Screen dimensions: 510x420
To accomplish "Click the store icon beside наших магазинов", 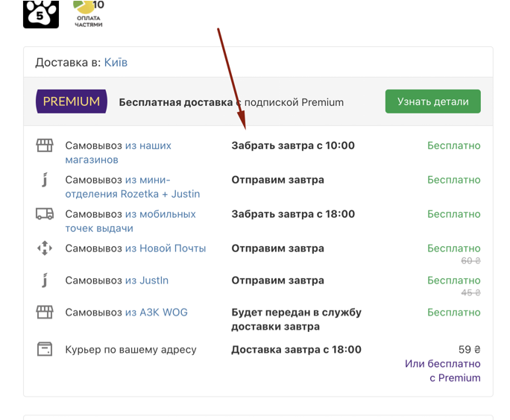I will (x=45, y=145).
